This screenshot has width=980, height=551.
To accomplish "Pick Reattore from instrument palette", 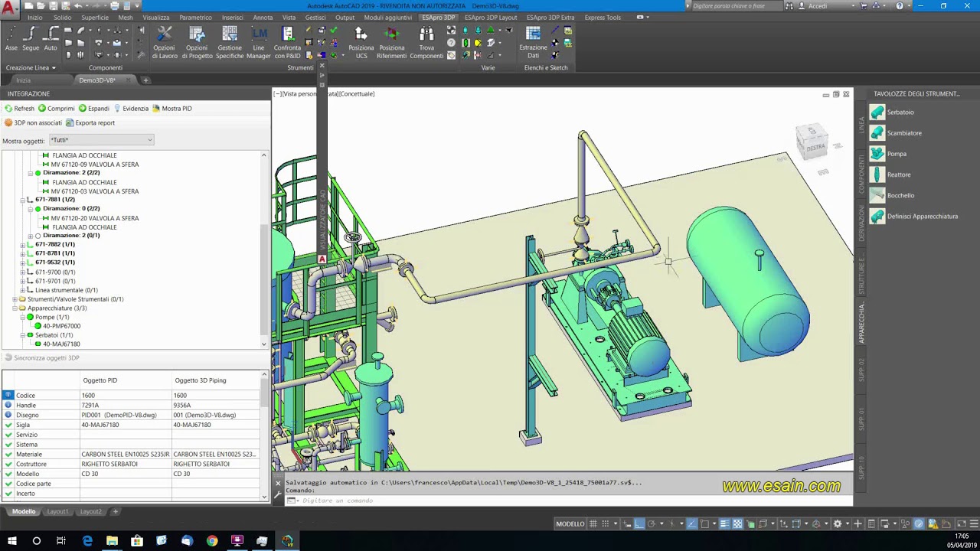I will point(890,174).
